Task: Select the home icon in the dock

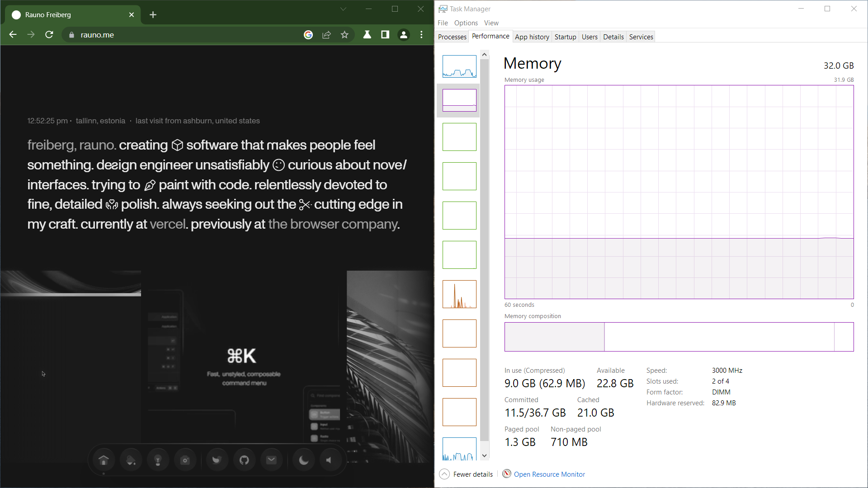Action: coord(103,460)
